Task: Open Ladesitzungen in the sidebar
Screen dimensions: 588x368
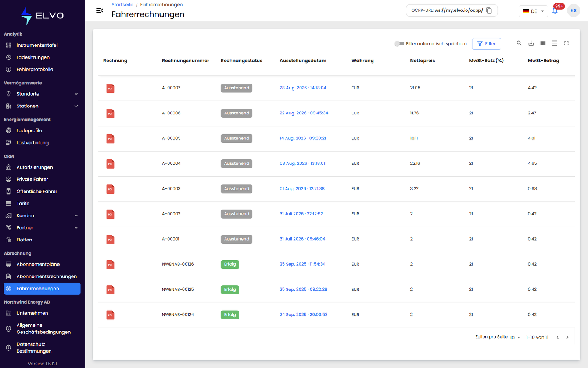Action: tap(42, 57)
